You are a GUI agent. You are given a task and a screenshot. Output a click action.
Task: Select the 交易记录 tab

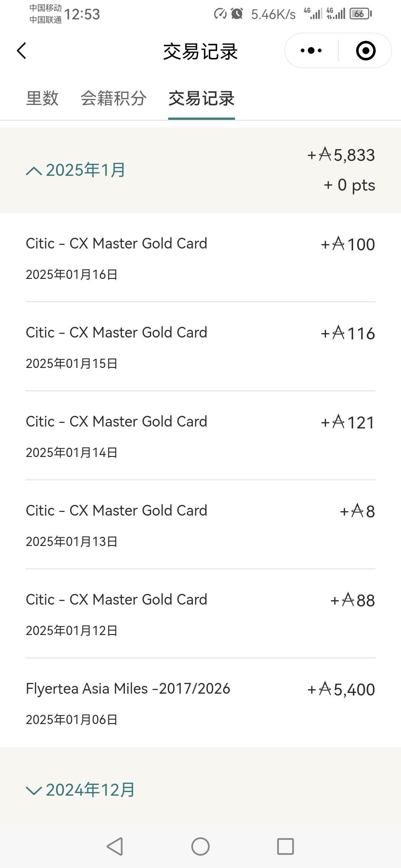pos(201,99)
